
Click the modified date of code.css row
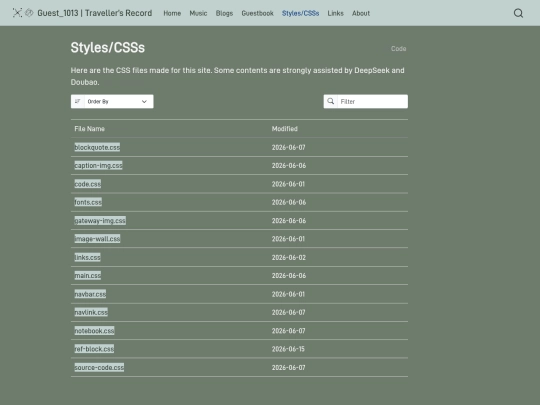pyautogui.click(x=288, y=184)
